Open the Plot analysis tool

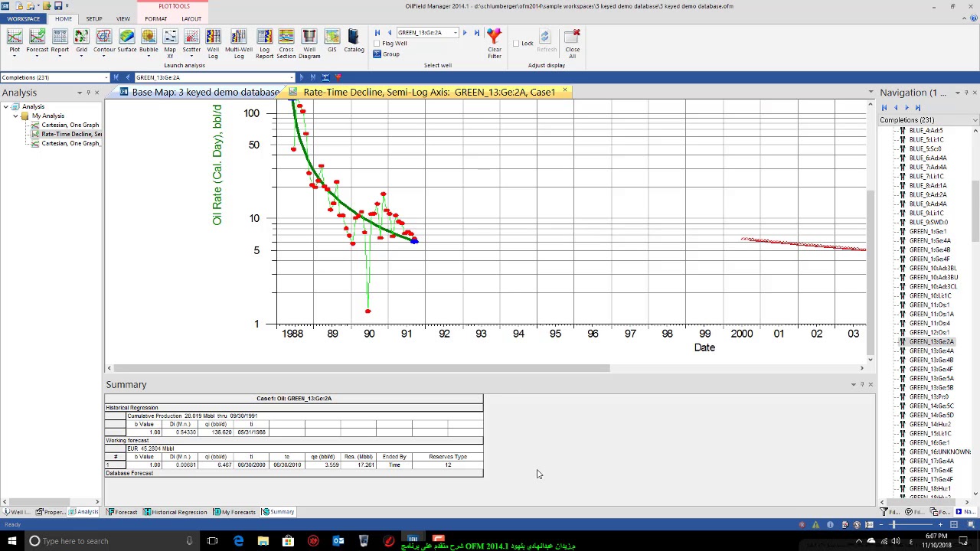15,41
